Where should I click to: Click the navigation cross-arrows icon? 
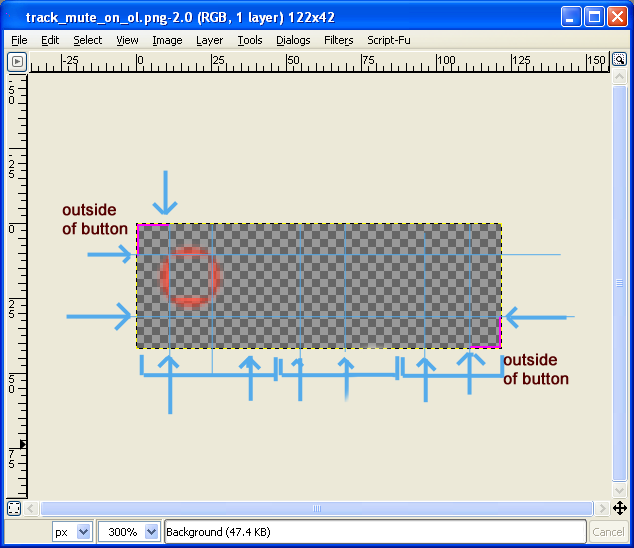[x=620, y=508]
